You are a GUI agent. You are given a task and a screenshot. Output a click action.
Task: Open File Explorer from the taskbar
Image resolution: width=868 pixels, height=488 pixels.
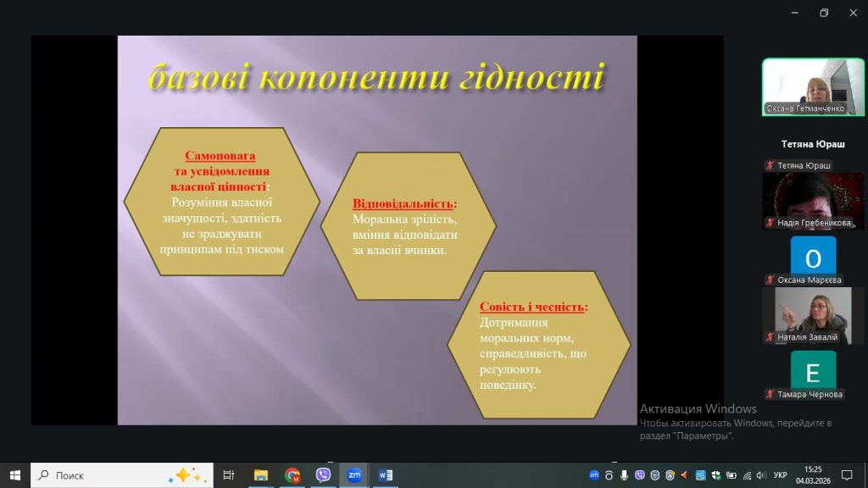pyautogui.click(x=261, y=475)
